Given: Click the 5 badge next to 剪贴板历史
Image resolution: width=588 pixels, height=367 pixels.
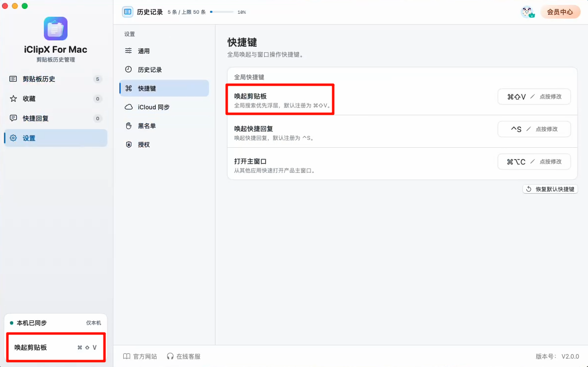Looking at the screenshot, I should [x=98, y=79].
